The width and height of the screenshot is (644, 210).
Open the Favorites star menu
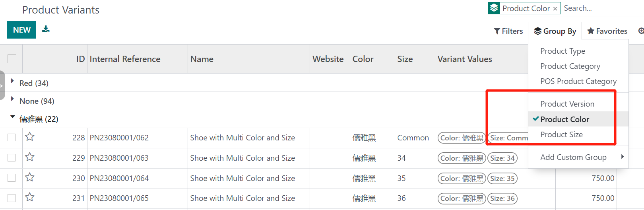tap(607, 31)
